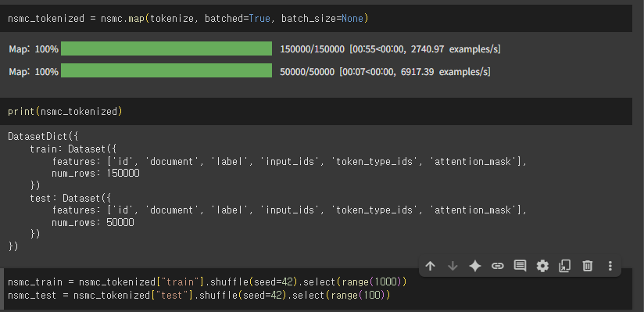Open more cell actions three-dot menu

click(x=610, y=266)
